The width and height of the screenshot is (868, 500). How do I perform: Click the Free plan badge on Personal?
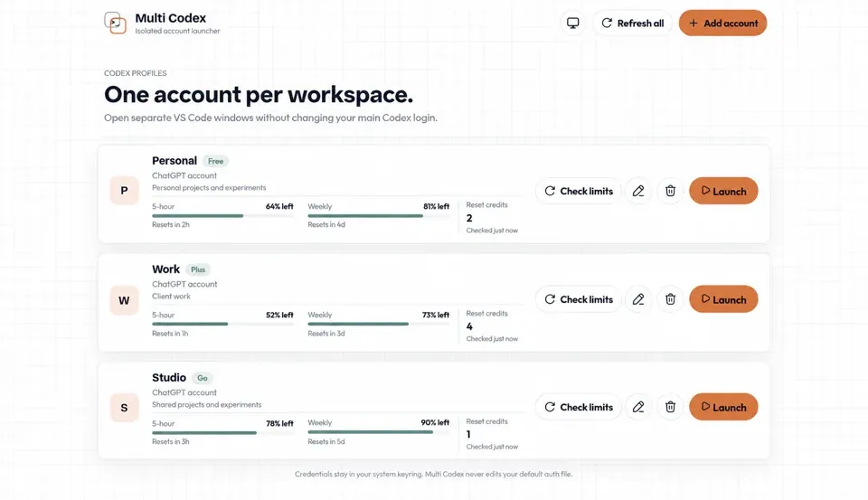point(216,161)
